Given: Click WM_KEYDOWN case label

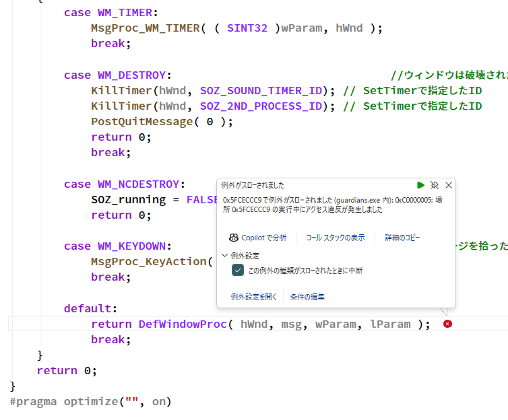Looking at the screenshot, I should [132, 246].
